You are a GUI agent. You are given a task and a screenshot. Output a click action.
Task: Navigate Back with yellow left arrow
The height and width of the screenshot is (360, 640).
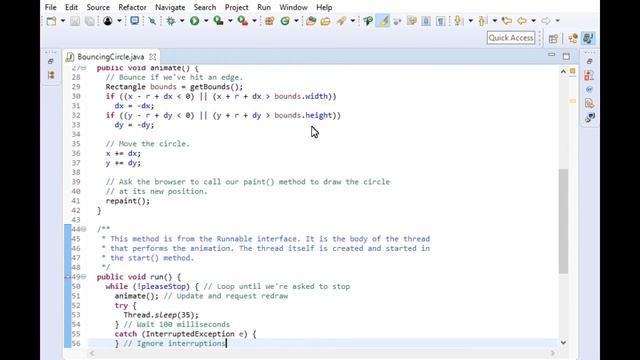(522, 20)
